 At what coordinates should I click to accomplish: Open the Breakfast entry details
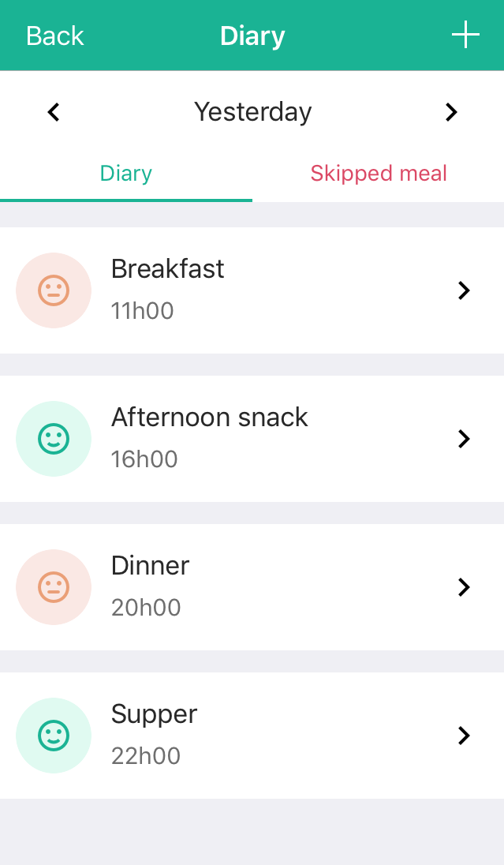464,290
